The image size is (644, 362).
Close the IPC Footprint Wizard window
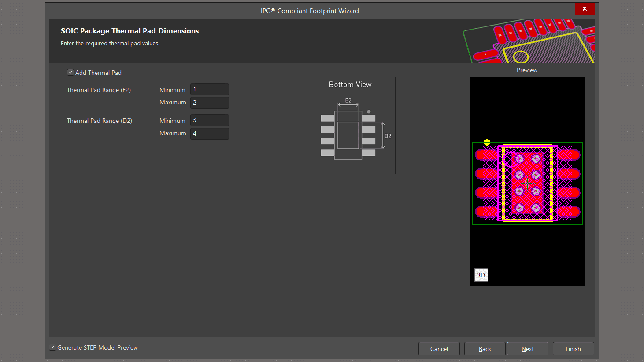[585, 9]
